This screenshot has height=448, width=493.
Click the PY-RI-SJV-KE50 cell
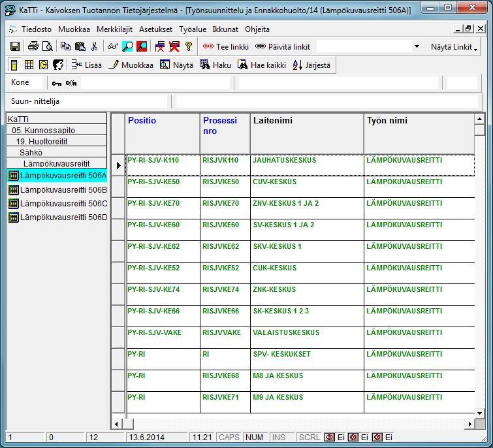coord(163,187)
